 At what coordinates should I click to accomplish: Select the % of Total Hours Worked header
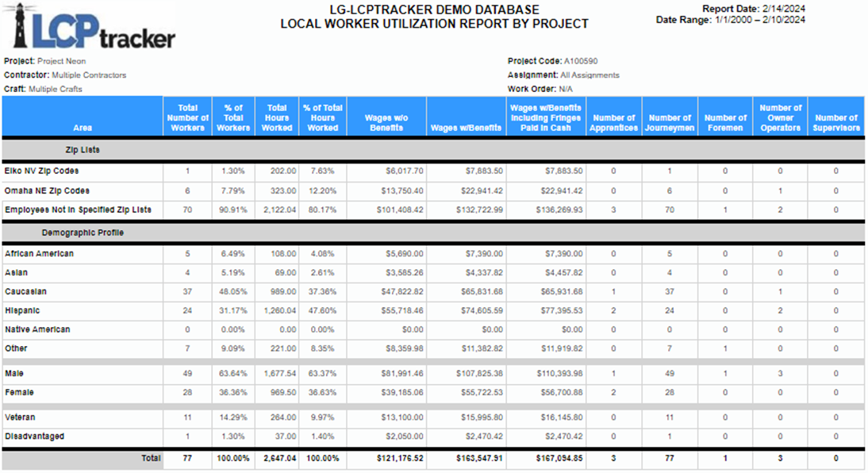point(323,117)
